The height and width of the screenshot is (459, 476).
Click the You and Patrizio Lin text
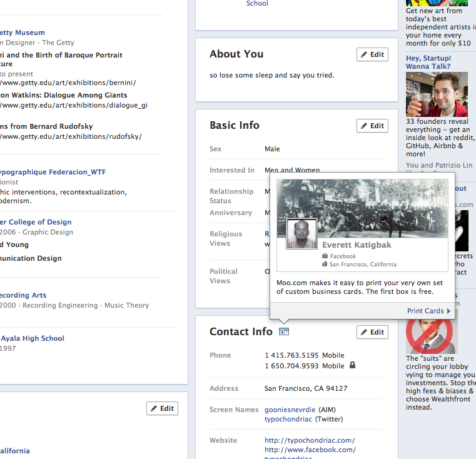pyautogui.click(x=439, y=165)
